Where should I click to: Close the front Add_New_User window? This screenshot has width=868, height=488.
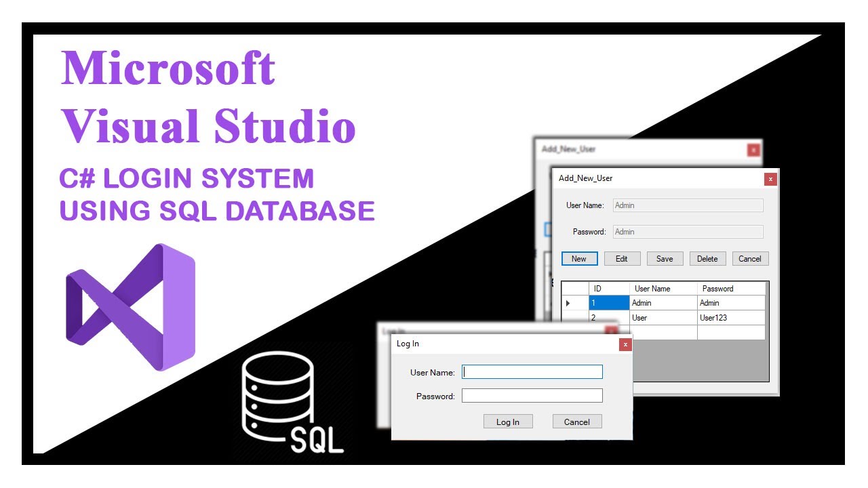tap(770, 179)
